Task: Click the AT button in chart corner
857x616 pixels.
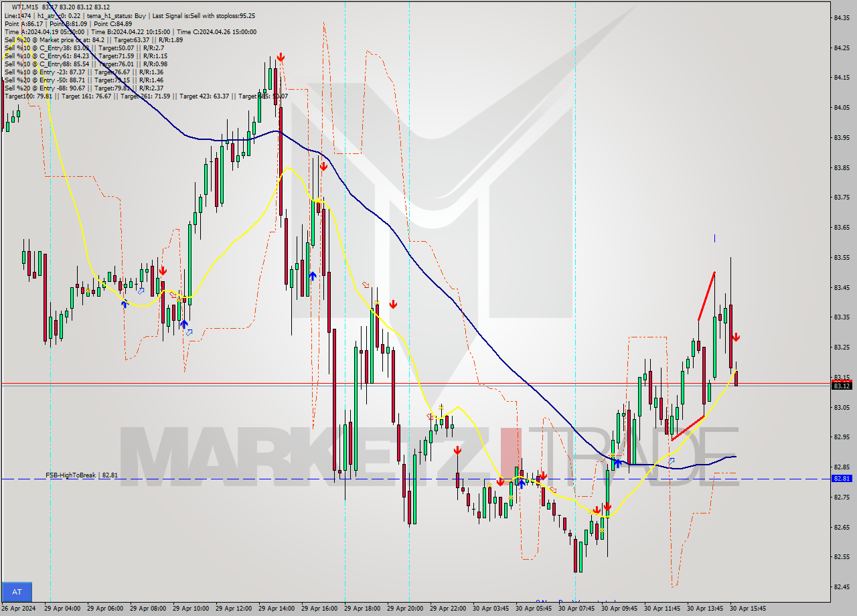Action: [17, 592]
